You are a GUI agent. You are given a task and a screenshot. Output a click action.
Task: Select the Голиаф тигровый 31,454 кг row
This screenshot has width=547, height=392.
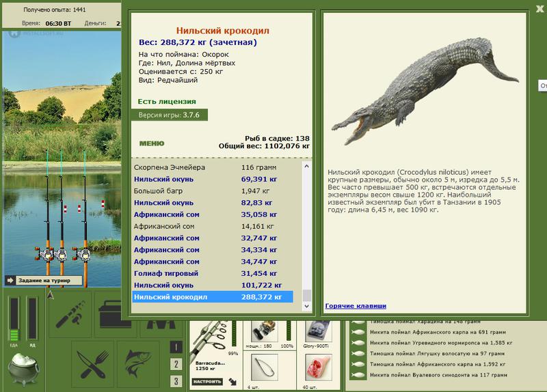pos(213,274)
